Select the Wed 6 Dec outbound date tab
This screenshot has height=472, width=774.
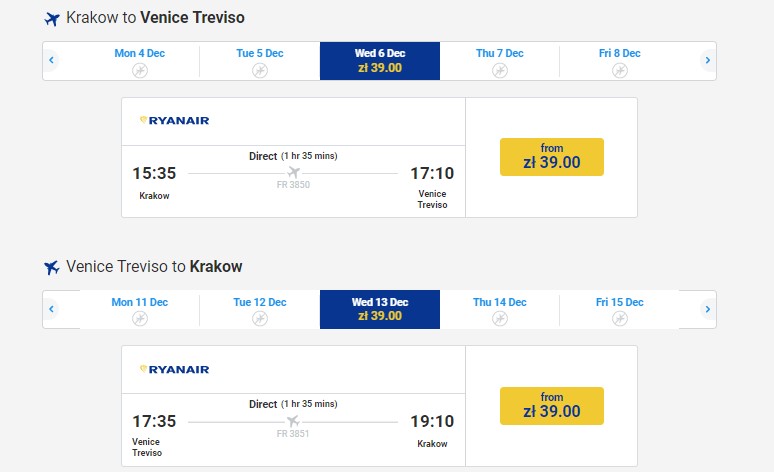pyautogui.click(x=380, y=61)
